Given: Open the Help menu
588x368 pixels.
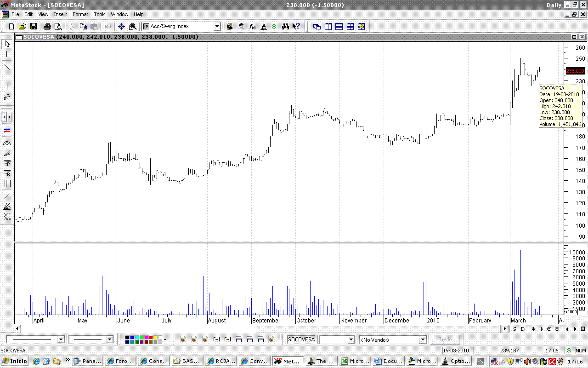Looking at the screenshot, I should point(139,14).
